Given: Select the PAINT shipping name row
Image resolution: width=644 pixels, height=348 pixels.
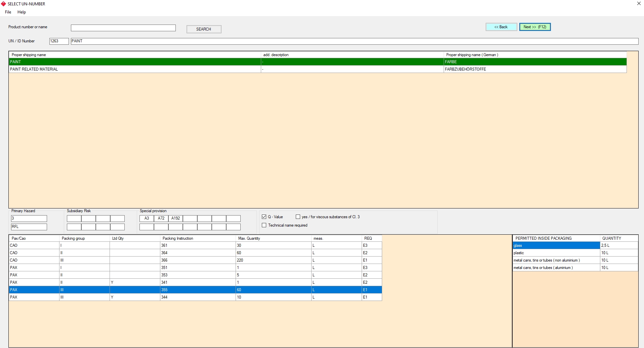Looking at the screenshot, I should click(134, 62).
